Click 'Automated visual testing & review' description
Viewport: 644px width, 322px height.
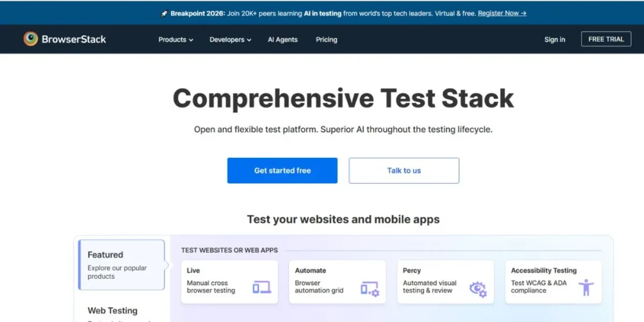click(x=430, y=287)
